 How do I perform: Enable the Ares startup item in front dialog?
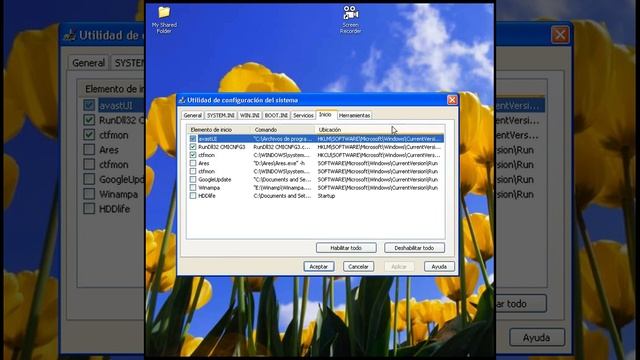pyautogui.click(x=193, y=163)
